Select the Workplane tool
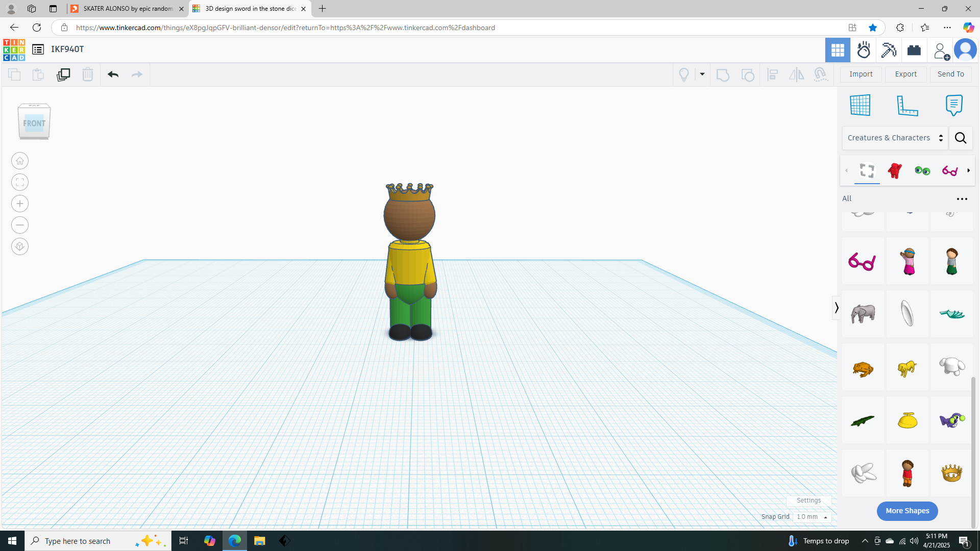The height and width of the screenshot is (551, 980). [x=860, y=106]
